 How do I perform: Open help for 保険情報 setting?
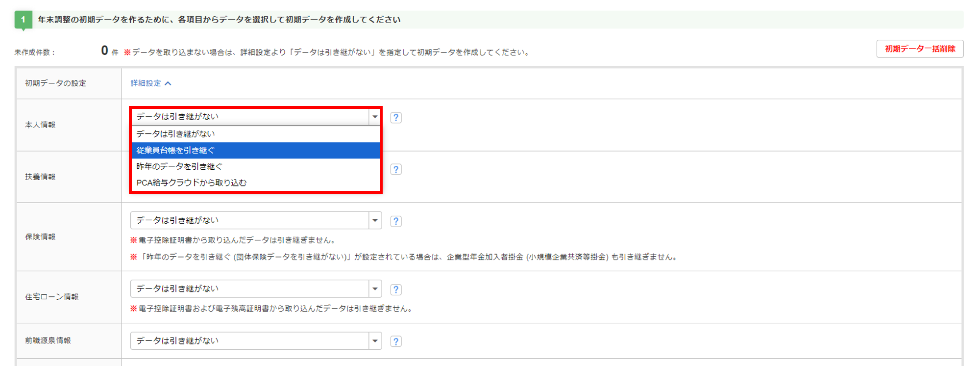(396, 221)
